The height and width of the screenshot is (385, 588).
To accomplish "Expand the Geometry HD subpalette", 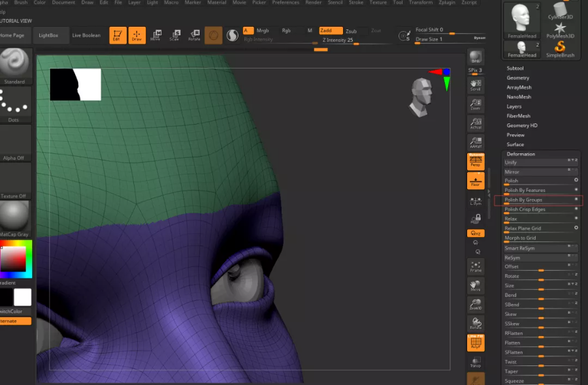I will click(522, 125).
